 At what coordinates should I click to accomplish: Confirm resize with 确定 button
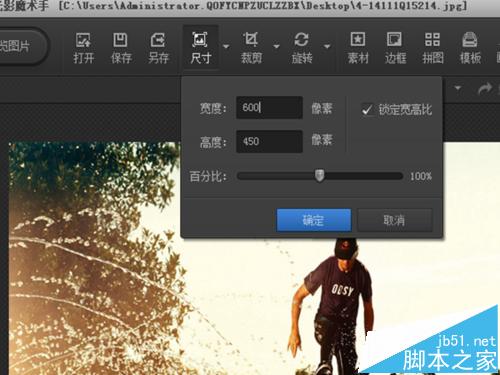[x=314, y=220]
